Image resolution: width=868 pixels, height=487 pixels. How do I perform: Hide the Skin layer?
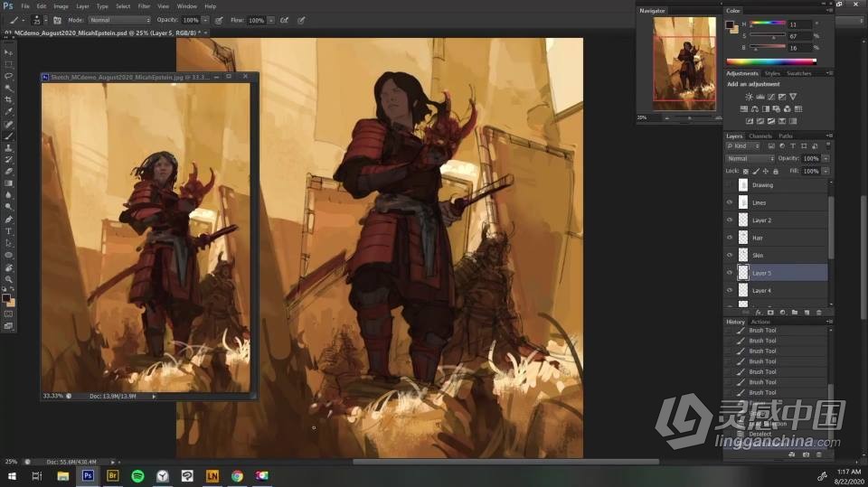point(730,255)
